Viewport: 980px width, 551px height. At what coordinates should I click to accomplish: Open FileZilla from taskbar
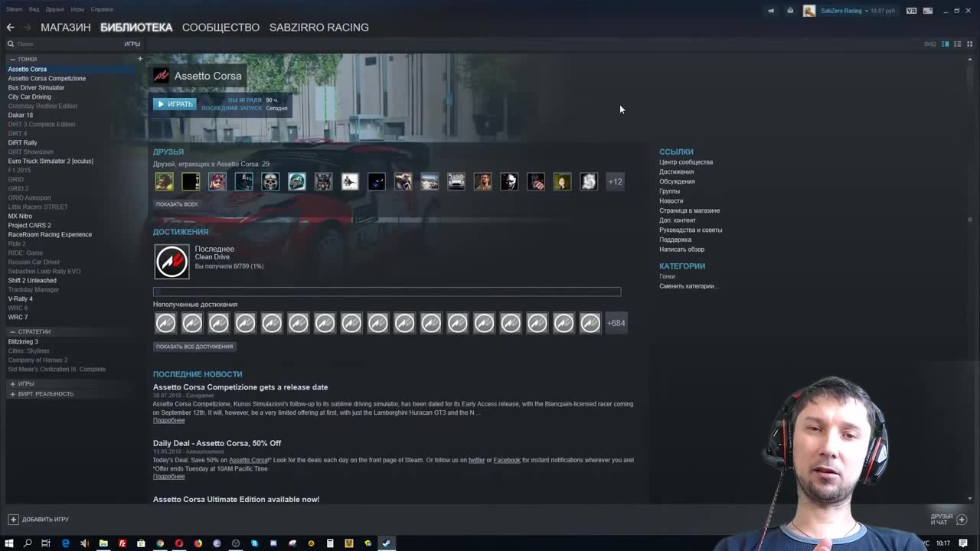point(122,543)
